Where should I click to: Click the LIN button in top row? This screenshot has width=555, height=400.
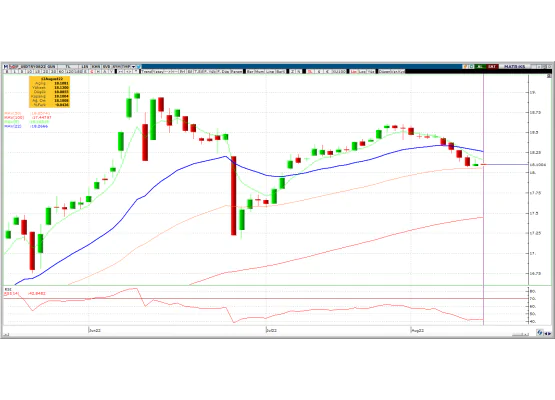(85, 67)
